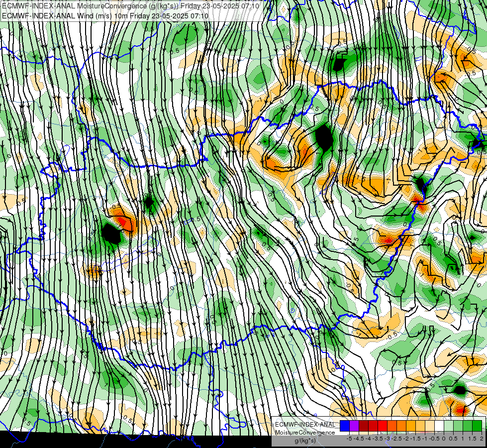Click the '-1.5' legend tick value
Viewport: 487px width, 448px height.
tap(415, 439)
